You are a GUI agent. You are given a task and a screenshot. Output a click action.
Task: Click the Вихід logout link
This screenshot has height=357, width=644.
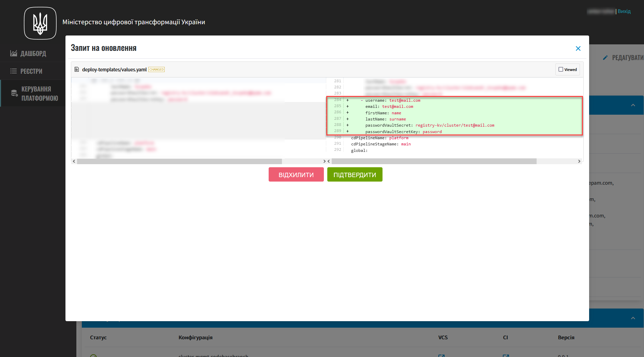click(624, 11)
